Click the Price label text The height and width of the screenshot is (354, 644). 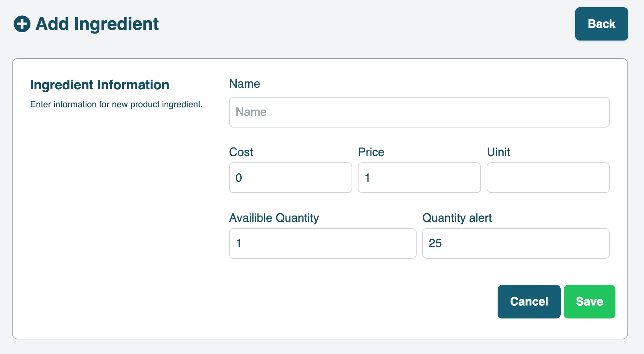(371, 152)
